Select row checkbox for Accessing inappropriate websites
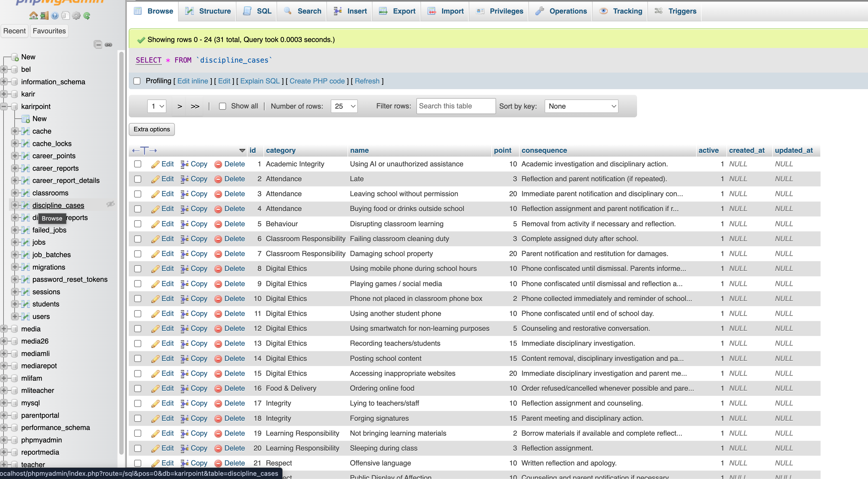The height and width of the screenshot is (479, 868). (137, 373)
